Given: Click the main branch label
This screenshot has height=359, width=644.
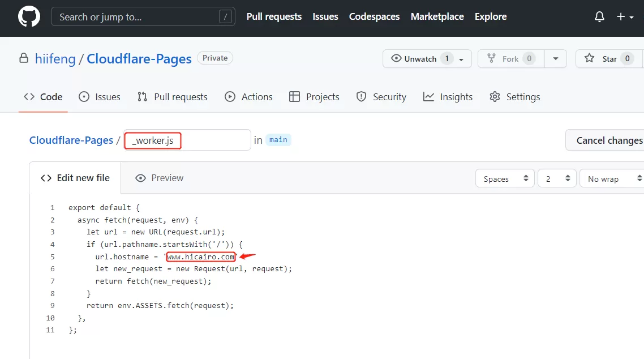Looking at the screenshot, I should tap(278, 140).
